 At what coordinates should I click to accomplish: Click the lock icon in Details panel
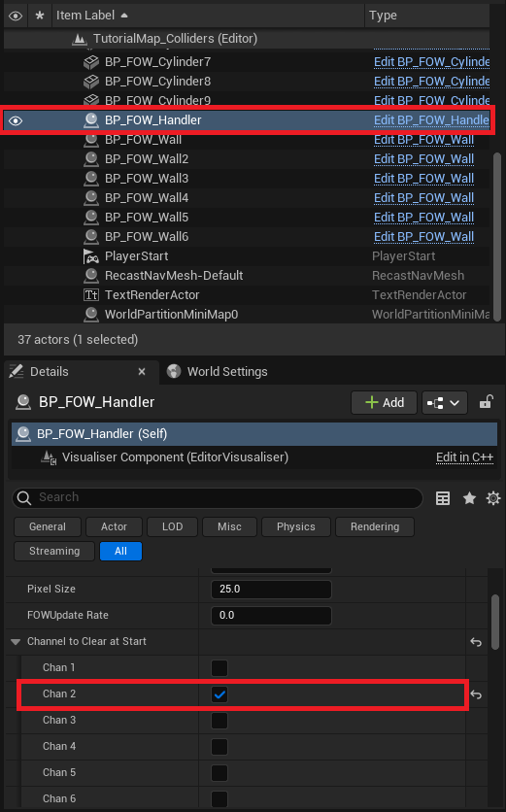click(x=486, y=402)
